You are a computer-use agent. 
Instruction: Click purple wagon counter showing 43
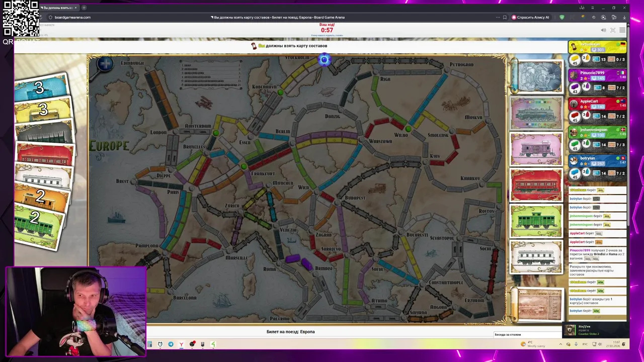tap(575, 88)
